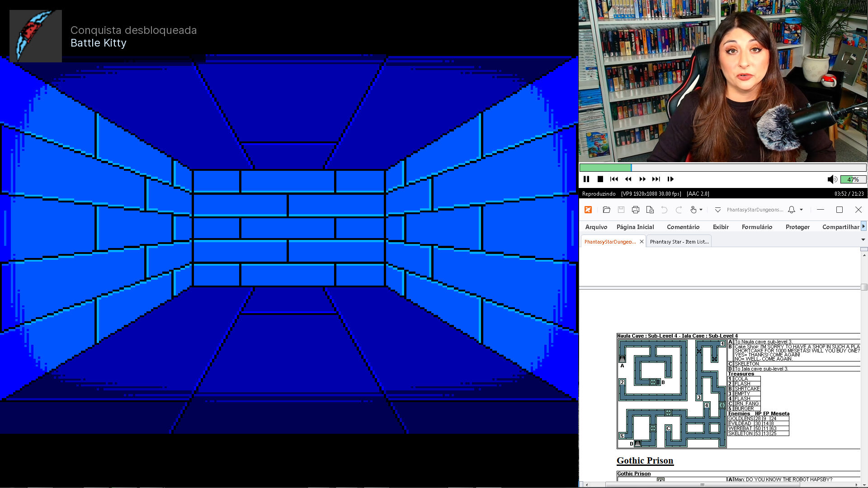
Task: Adjust the 47% volume slider
Action: (853, 179)
